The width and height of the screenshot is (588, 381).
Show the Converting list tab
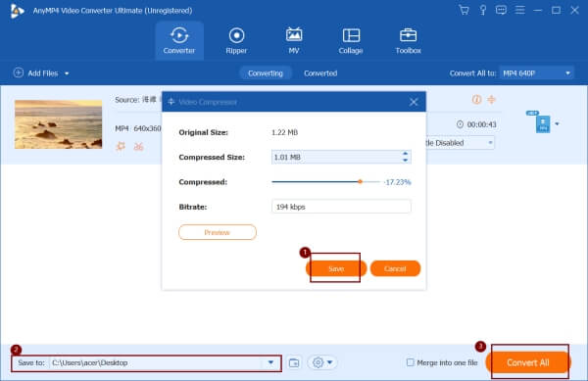click(x=266, y=73)
